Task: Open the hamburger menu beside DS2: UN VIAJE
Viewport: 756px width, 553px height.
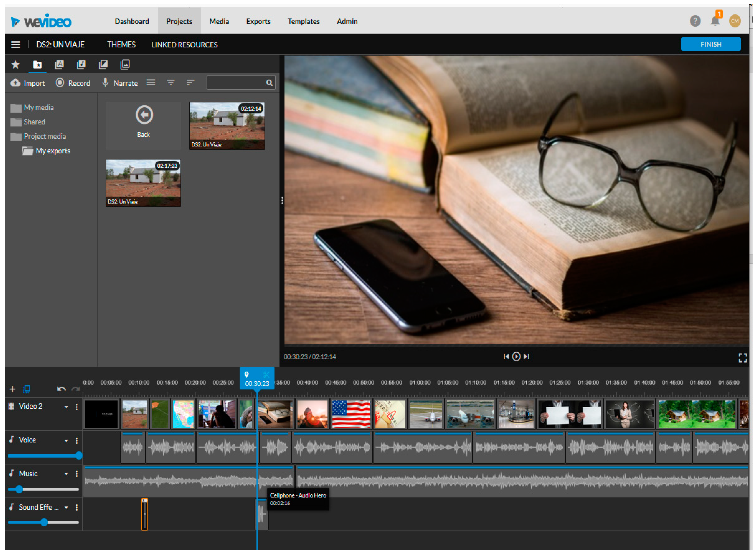Action: [15, 45]
